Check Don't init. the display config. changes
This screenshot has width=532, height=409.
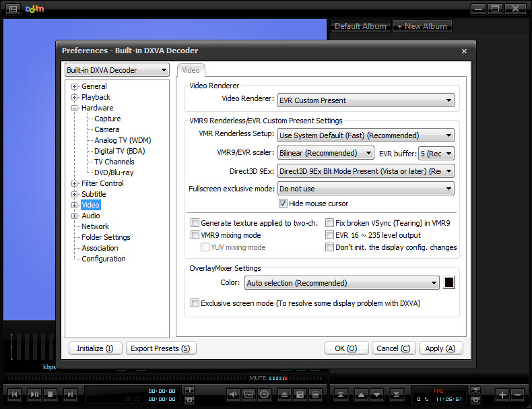(x=329, y=247)
